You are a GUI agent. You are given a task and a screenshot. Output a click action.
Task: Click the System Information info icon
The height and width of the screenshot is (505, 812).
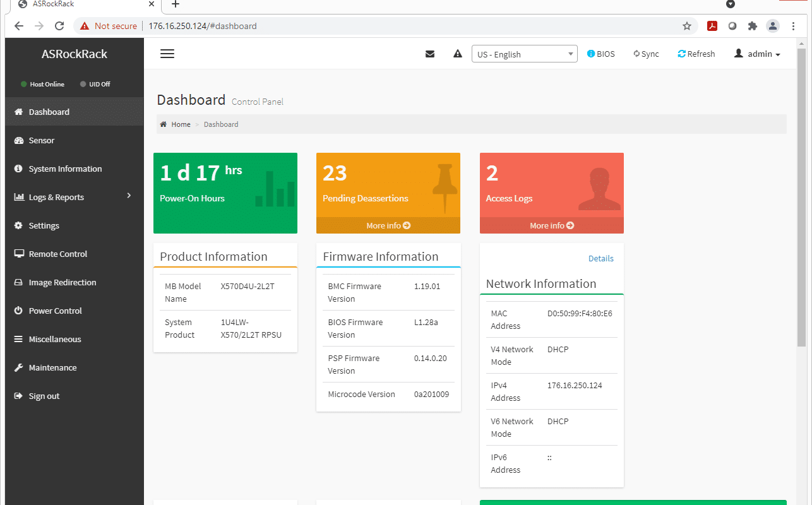pos(18,169)
